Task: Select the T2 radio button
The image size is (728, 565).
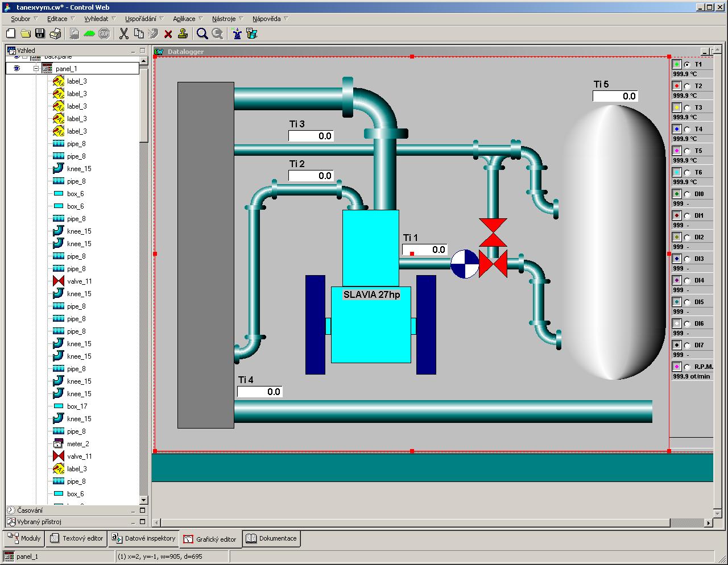Action: click(x=687, y=86)
